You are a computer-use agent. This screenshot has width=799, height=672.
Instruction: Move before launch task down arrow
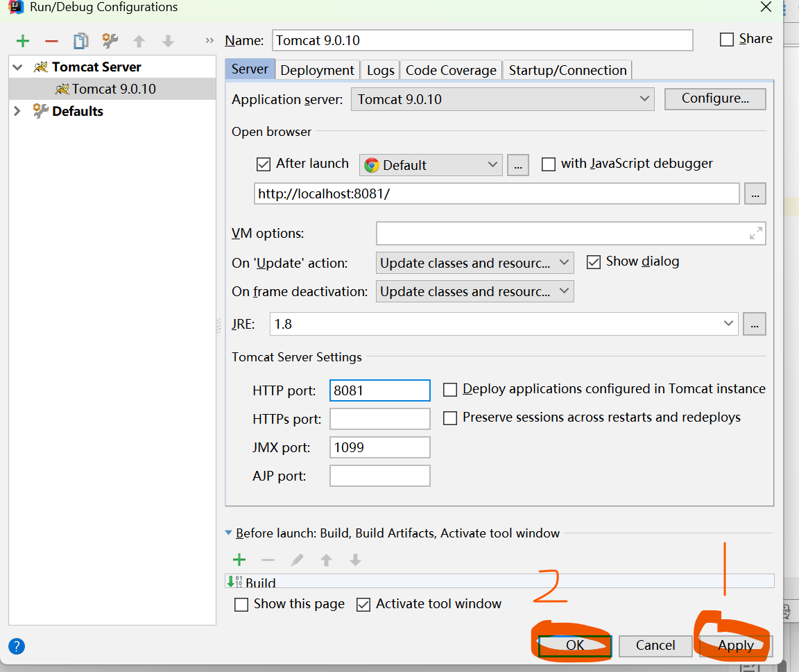click(x=355, y=560)
